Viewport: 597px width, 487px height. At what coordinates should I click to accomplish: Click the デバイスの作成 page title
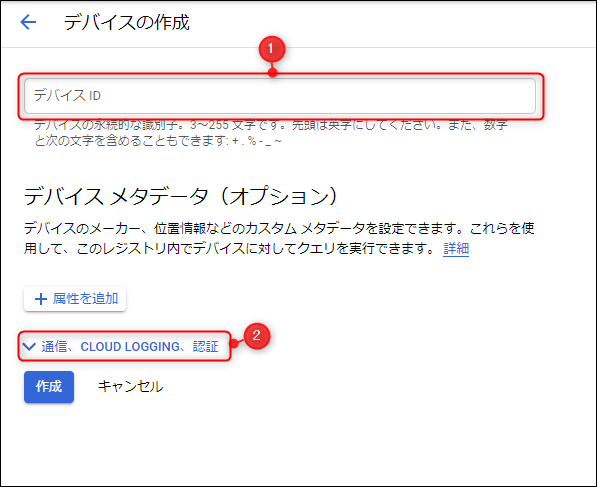click(126, 22)
